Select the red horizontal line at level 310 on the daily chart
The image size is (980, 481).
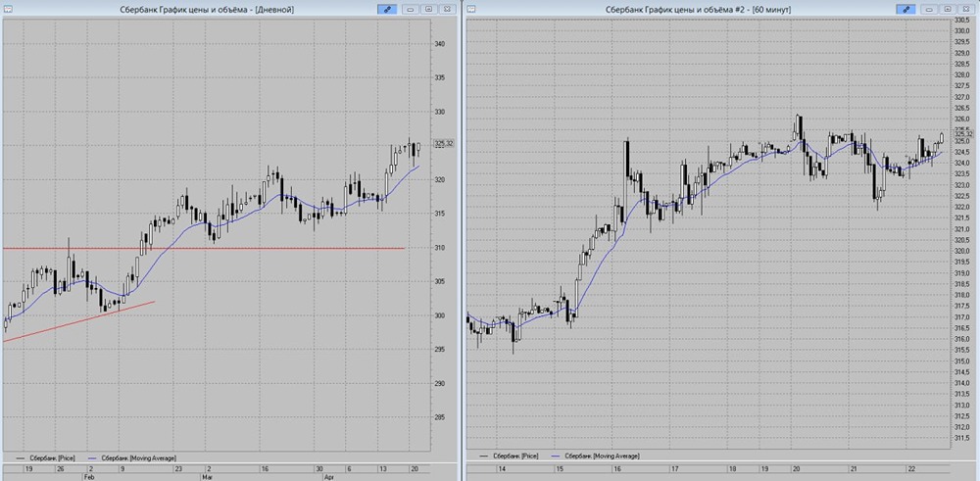pos(203,249)
